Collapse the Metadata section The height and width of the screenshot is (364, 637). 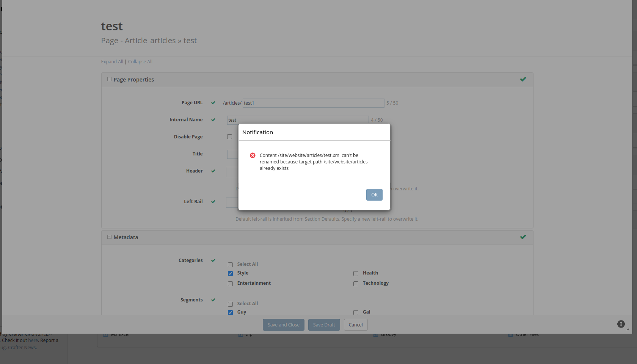[x=109, y=237]
